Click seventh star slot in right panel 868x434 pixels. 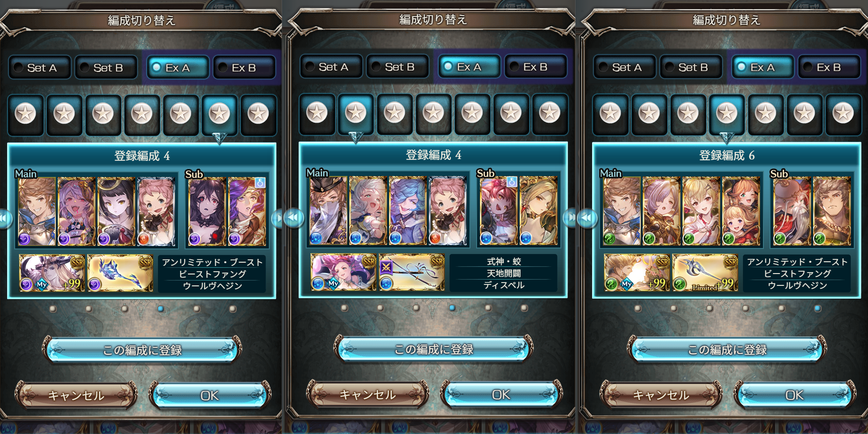pos(843,114)
